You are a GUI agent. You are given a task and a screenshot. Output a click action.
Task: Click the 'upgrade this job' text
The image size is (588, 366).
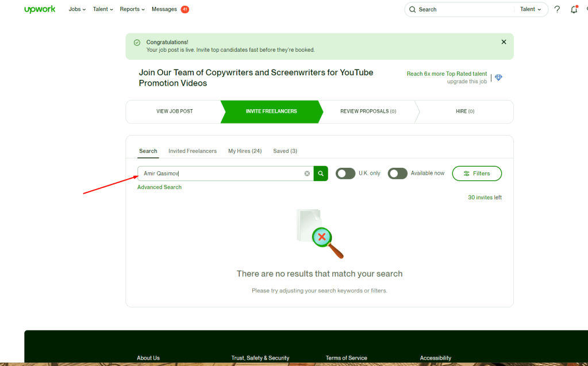[467, 82]
